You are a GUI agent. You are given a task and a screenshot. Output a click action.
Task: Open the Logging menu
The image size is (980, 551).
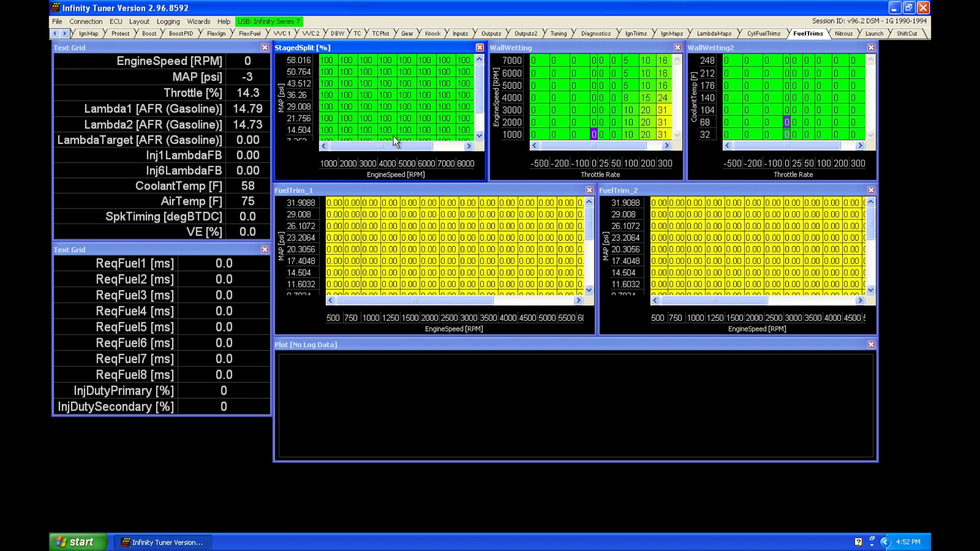168,21
